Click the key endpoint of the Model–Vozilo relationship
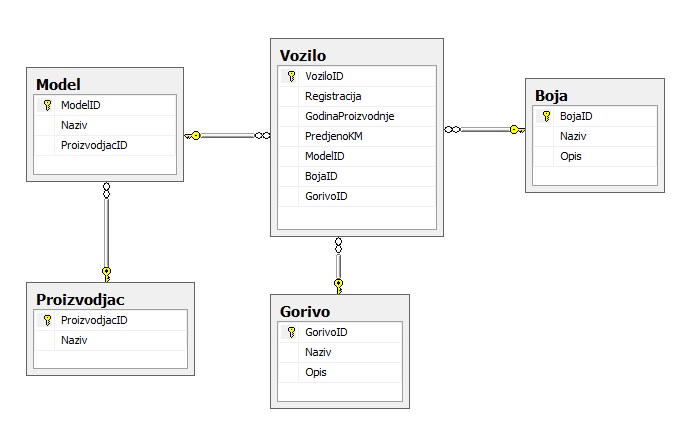 coord(194,135)
